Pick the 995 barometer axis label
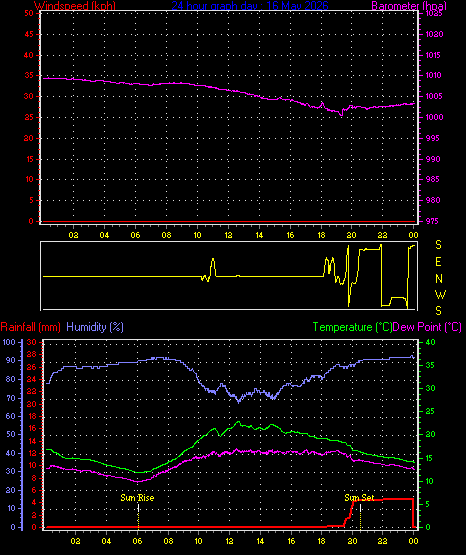466x555 pixels. tap(432, 138)
